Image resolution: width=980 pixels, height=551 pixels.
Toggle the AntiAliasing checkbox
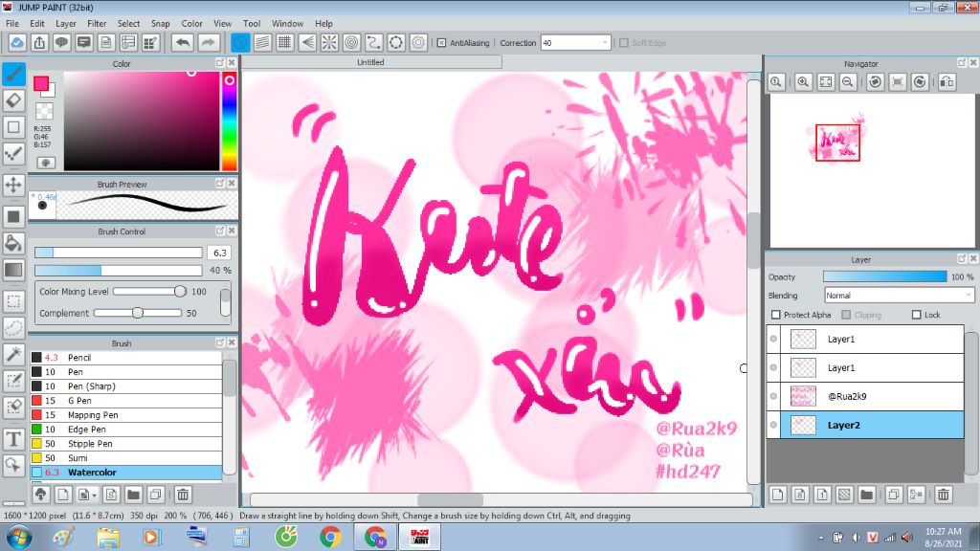[x=441, y=43]
